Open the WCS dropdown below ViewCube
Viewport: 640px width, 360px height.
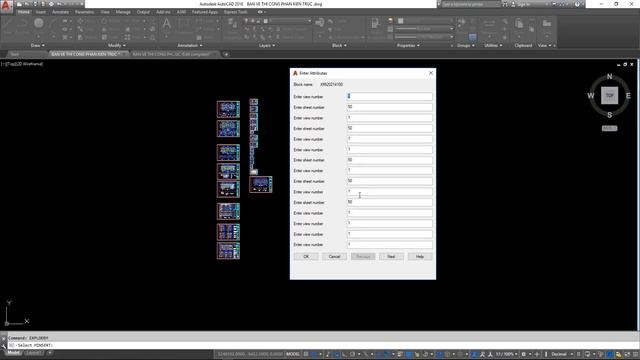coord(609,128)
